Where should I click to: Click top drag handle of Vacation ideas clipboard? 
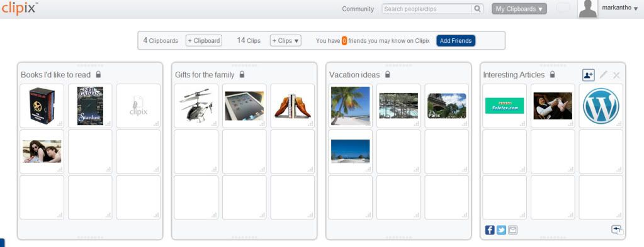(x=398, y=65)
